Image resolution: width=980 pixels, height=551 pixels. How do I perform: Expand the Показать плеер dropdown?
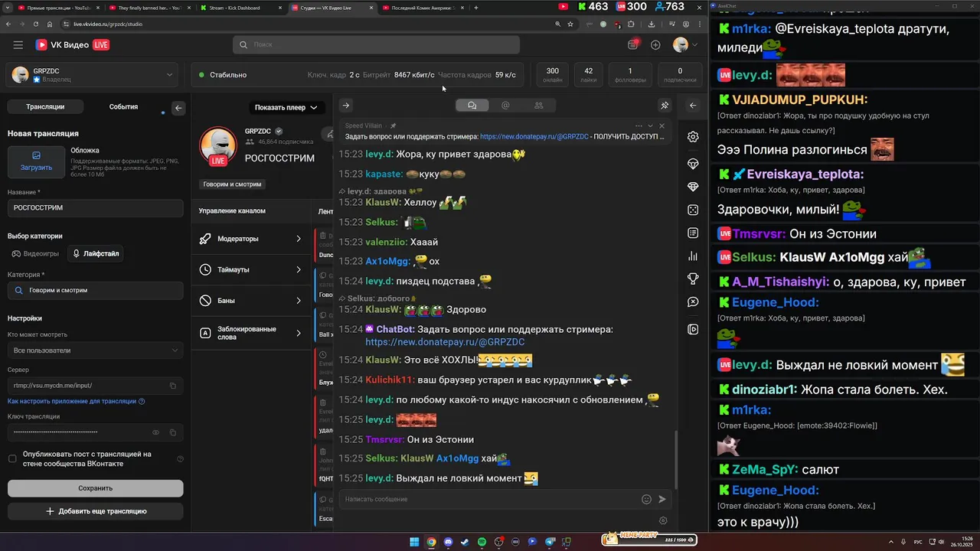(286, 107)
